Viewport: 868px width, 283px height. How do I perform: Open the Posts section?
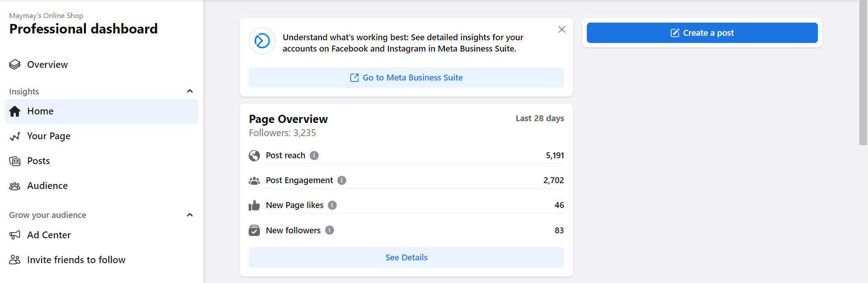pyautogui.click(x=38, y=161)
